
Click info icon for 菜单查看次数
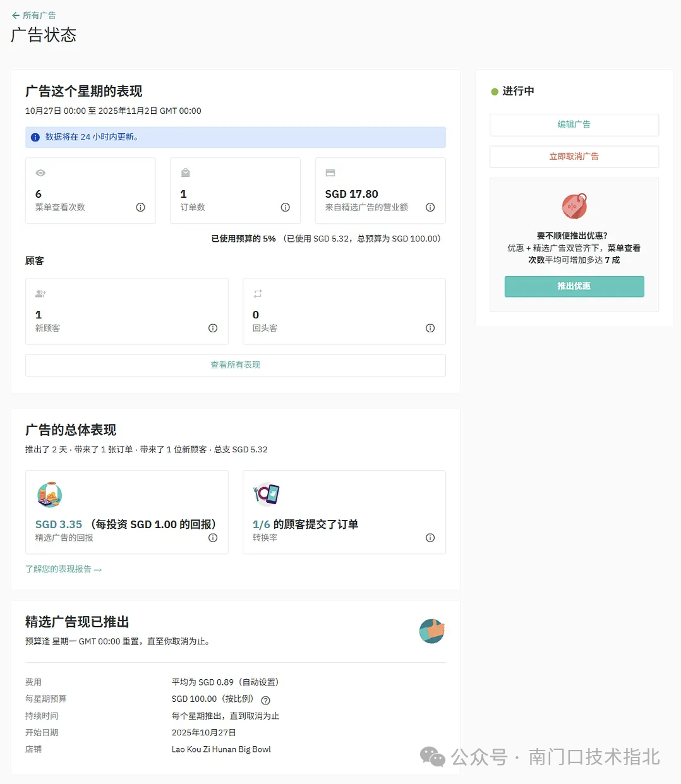click(141, 207)
